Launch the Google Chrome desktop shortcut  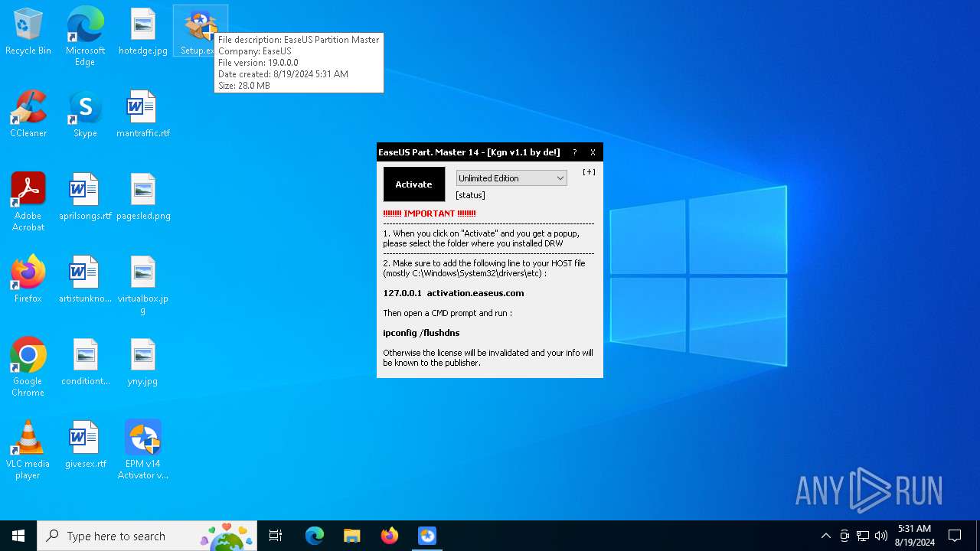28,367
